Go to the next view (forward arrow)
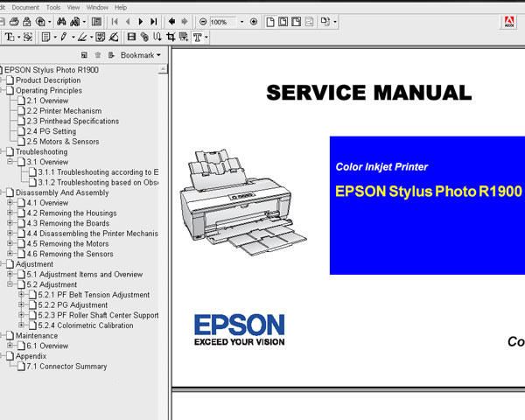This screenshot has width=525, height=420. pos(185,22)
